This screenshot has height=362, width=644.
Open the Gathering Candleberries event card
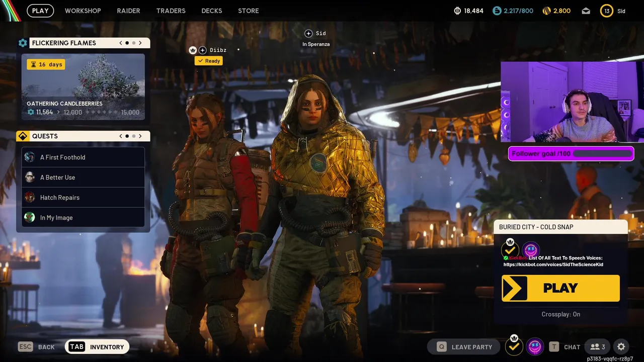click(x=83, y=87)
